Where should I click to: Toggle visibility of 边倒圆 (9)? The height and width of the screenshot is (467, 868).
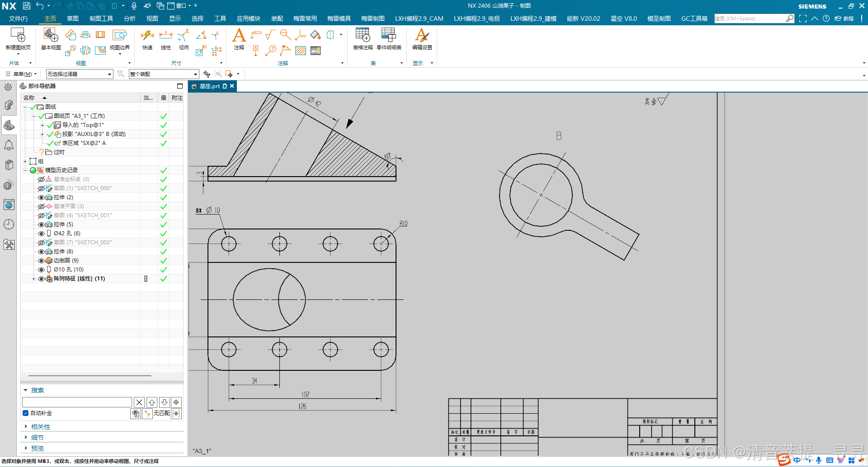[41, 261]
